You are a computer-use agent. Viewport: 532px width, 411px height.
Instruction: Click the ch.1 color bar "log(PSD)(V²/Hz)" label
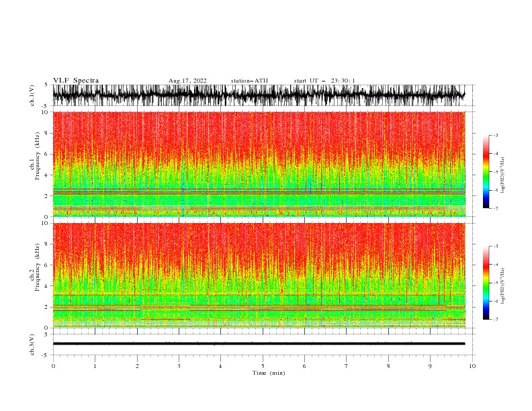click(503, 175)
